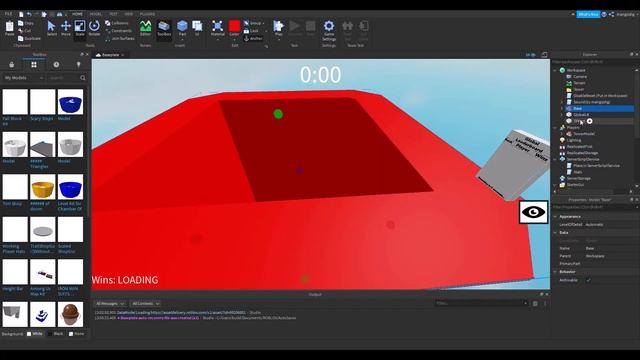
Task: Select the yellow bowl model thumbnail
Action: [43, 187]
